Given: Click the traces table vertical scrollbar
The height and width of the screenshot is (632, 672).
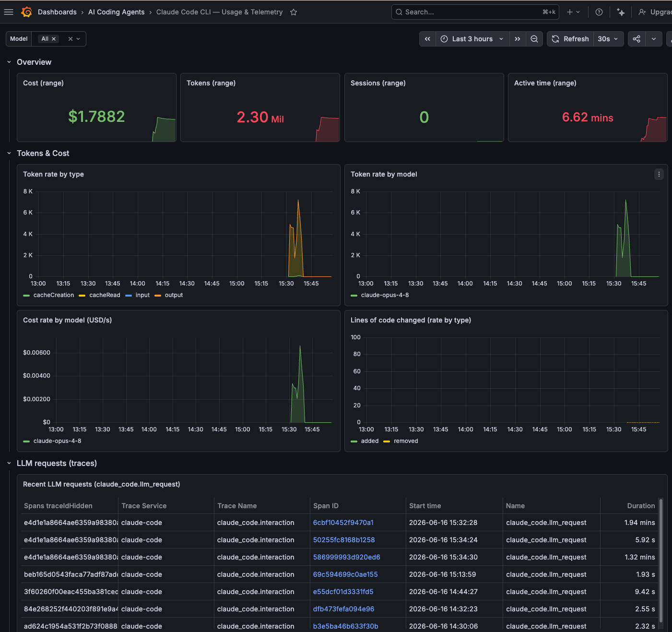Looking at the screenshot, I should 661,560.
